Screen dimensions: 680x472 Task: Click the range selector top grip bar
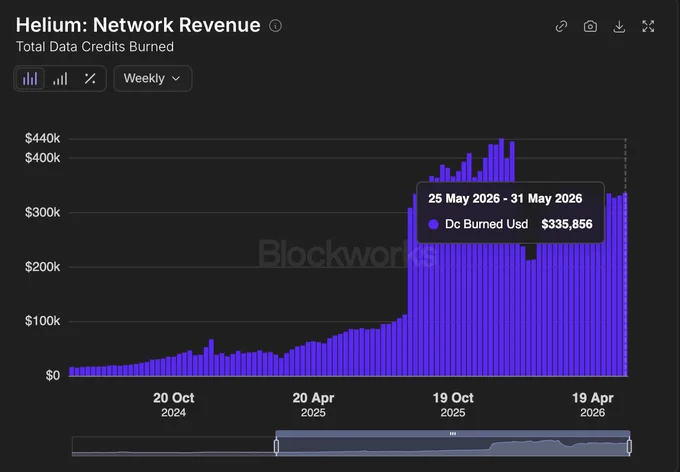tap(453, 433)
